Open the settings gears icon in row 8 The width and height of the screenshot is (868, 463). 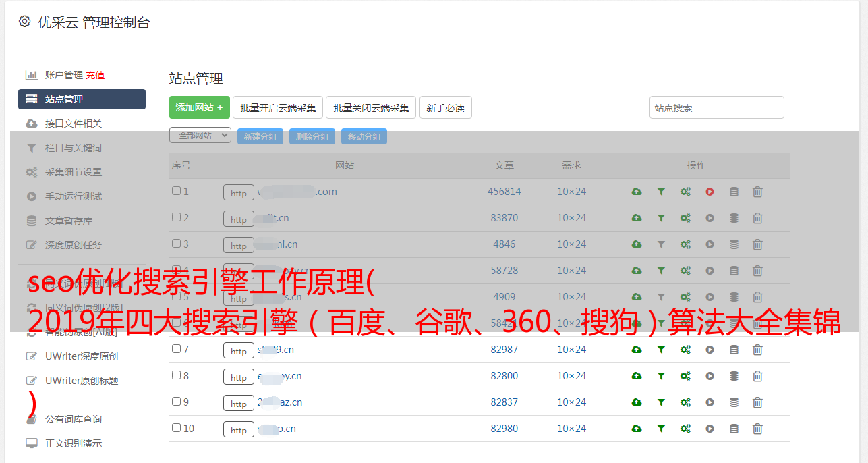685,376
